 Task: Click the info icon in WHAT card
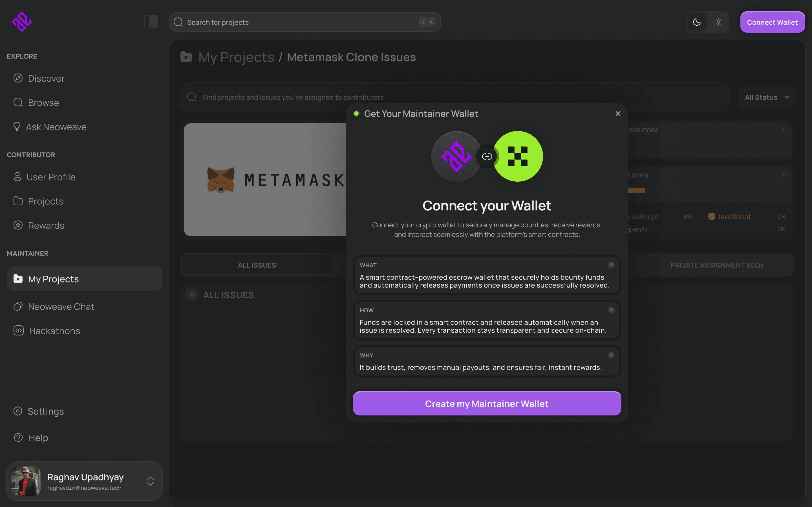point(611,265)
